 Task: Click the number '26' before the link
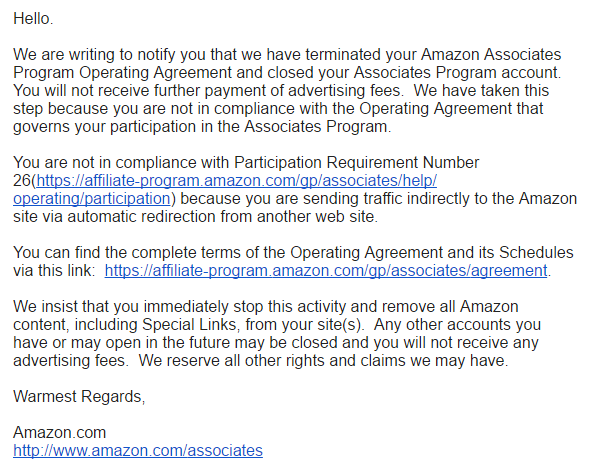coord(22,180)
